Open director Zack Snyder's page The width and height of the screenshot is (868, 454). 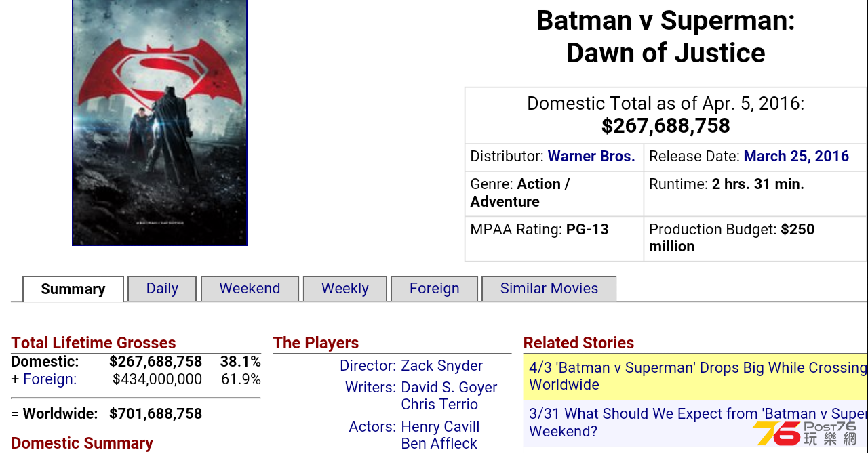(x=442, y=366)
